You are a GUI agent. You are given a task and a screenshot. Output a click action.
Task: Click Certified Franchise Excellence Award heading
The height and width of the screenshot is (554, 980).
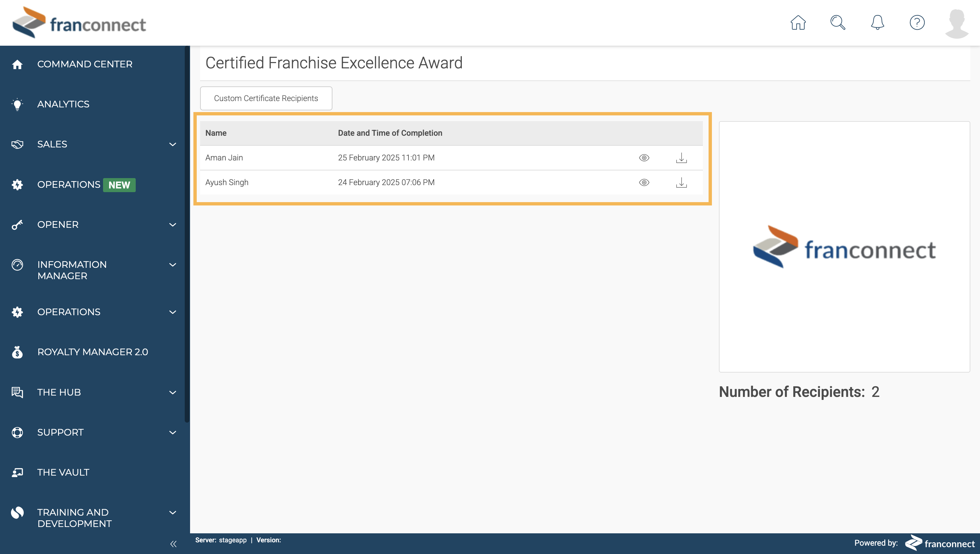[334, 63]
